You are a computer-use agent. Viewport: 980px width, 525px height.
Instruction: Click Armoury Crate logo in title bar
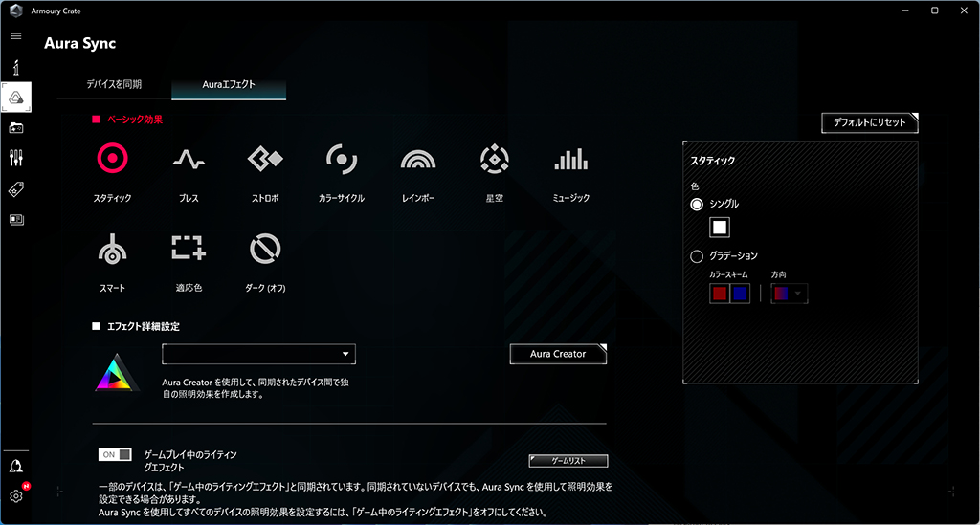coord(16,11)
